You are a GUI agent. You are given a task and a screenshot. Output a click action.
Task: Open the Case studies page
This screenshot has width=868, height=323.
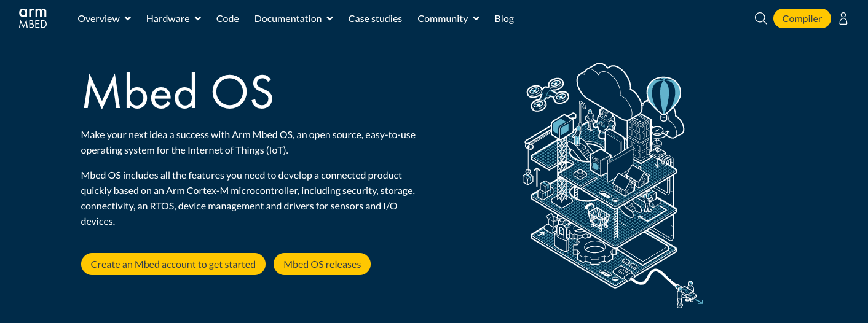(375, 18)
